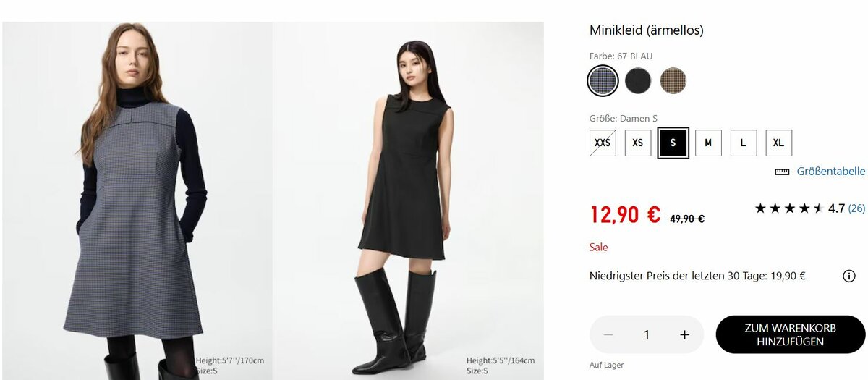The image size is (868, 380).
Task: Select size XL option
Action: 778,143
